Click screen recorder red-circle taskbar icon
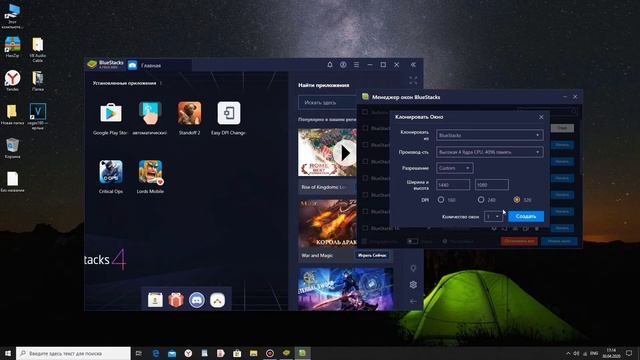The height and width of the screenshot is (360, 640). [270, 353]
